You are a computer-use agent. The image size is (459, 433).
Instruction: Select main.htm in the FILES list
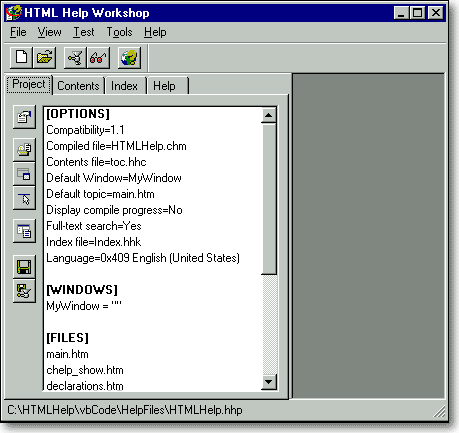click(67, 354)
